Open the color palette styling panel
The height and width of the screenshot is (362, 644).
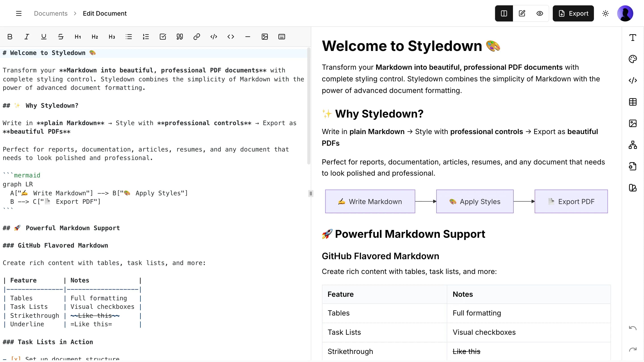633,59
